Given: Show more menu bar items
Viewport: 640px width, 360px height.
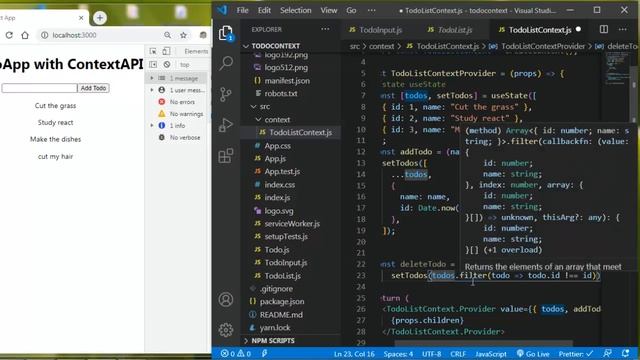Looking at the screenshot, I should 371,10.
